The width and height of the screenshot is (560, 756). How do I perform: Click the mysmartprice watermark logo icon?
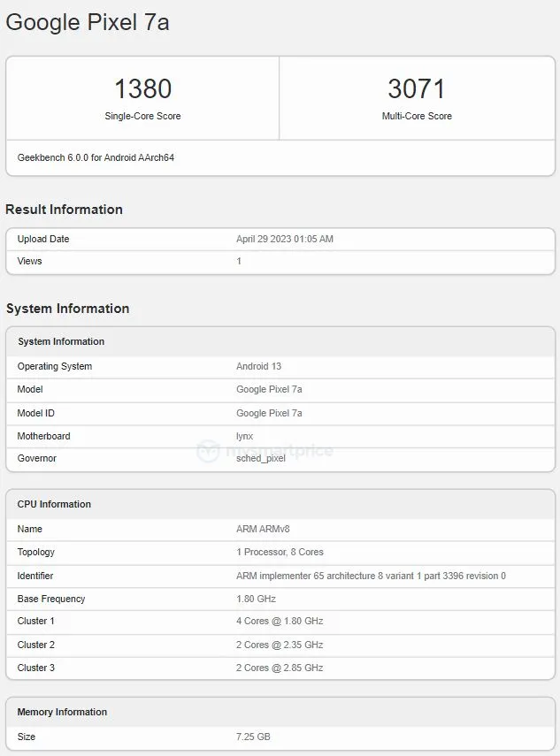(x=209, y=451)
